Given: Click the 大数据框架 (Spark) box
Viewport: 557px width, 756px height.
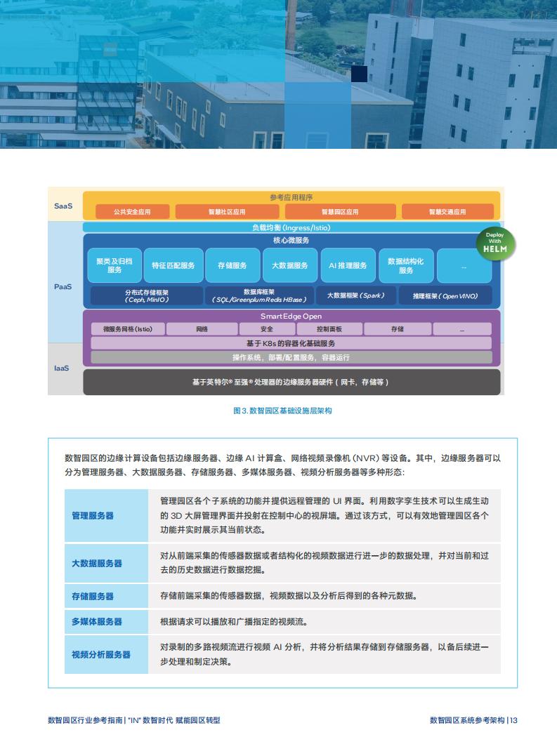Looking at the screenshot, I should 356,296.
